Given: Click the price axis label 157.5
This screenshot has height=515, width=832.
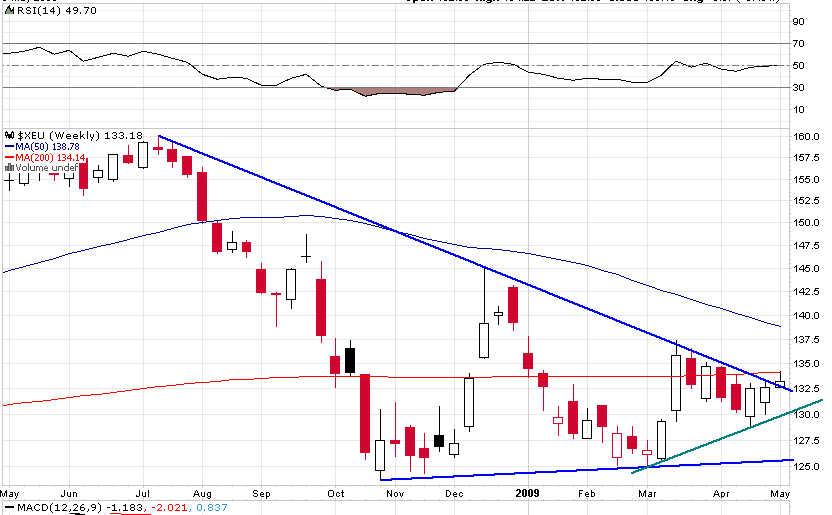Looking at the screenshot, I should 807,158.
